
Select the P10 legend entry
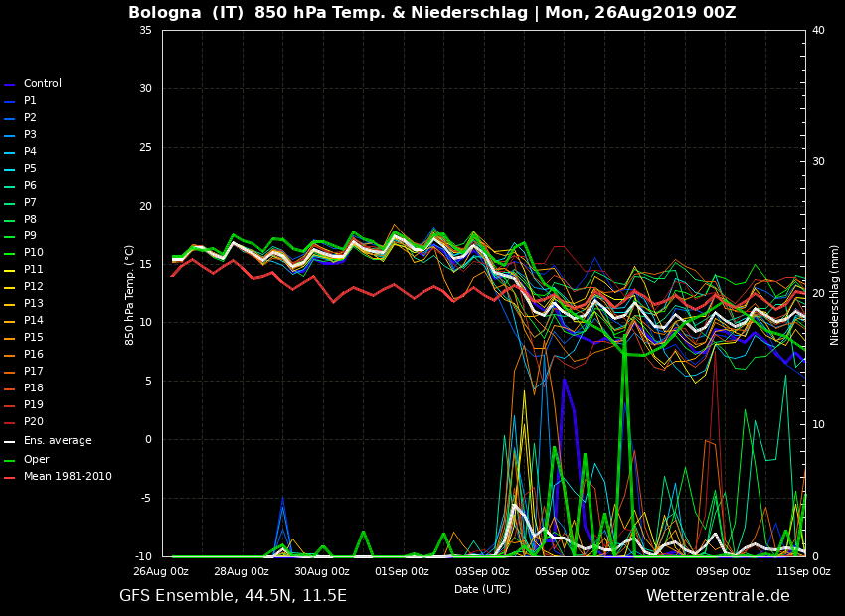pyautogui.click(x=33, y=253)
